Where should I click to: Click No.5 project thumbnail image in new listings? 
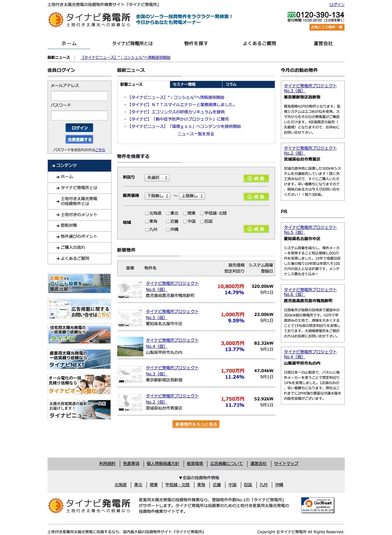tap(130, 317)
